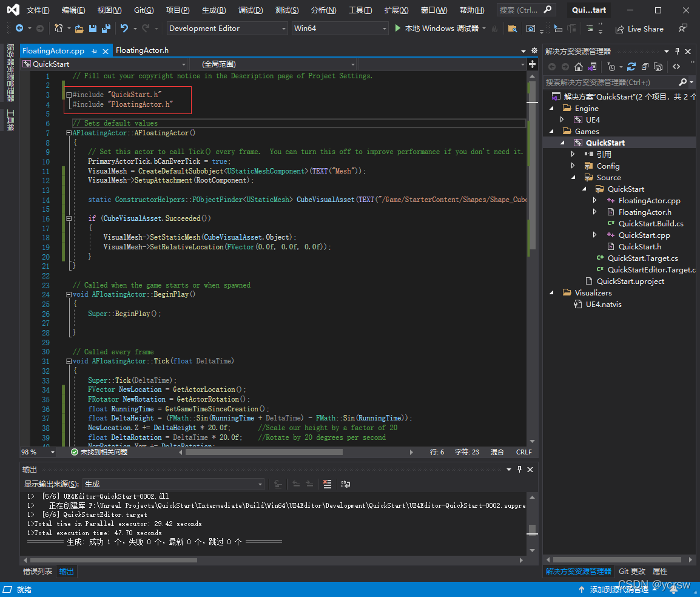Screen dimensions: 700x597
Task: Open file using the folder toolbar icon
Action: [79, 29]
